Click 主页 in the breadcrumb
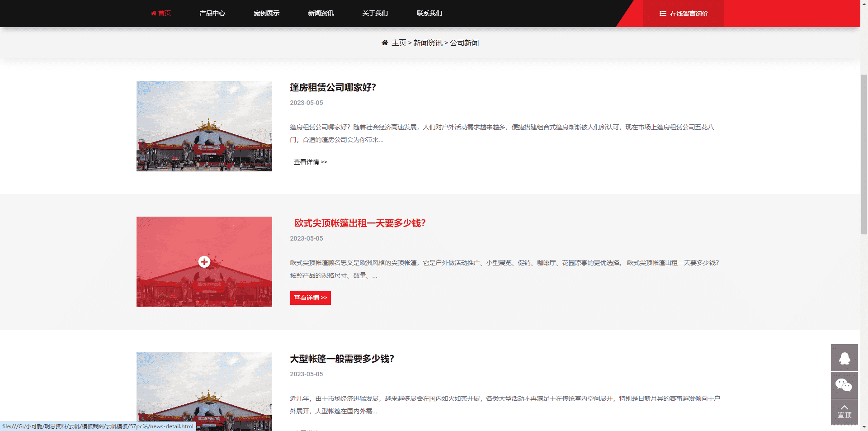 (x=399, y=43)
